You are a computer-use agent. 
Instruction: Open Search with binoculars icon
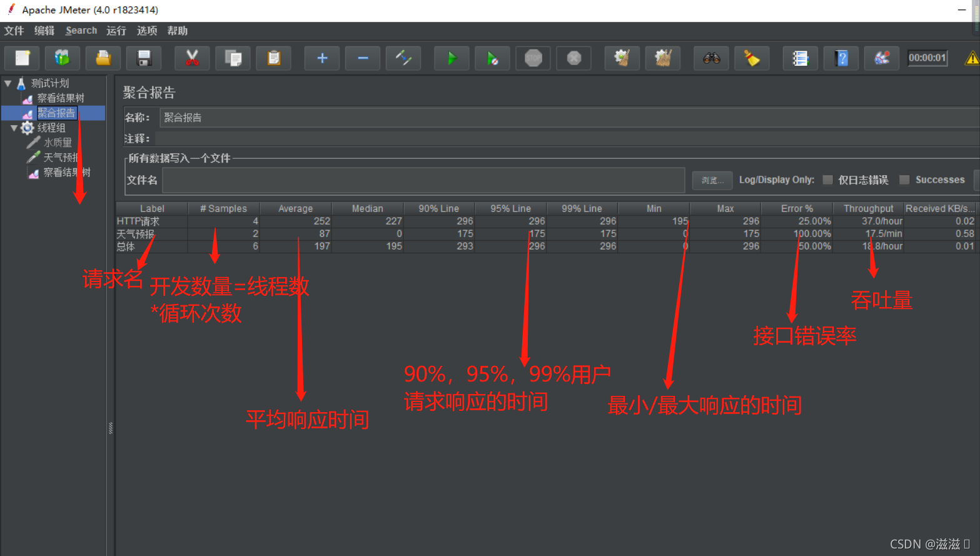pos(711,58)
